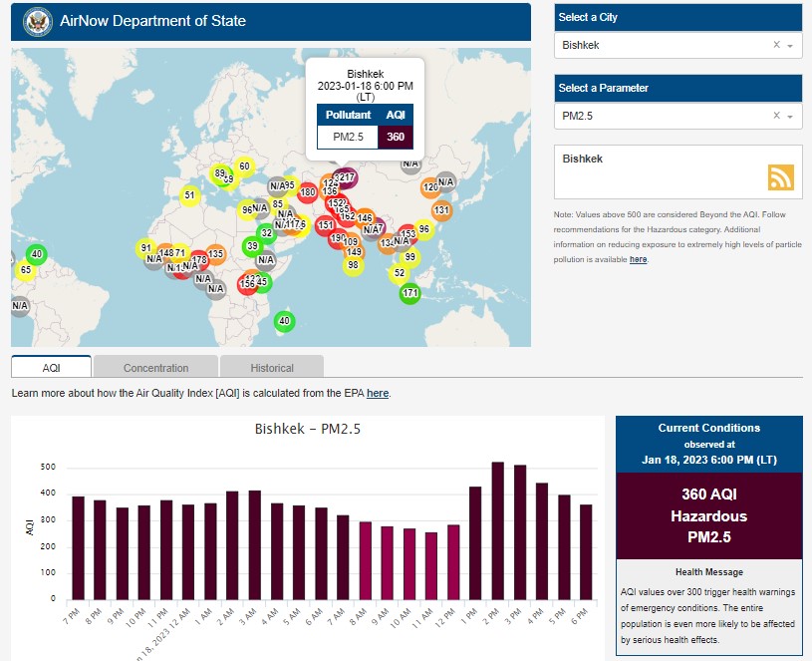Select the yellow 65 AQI map marker
This screenshot has height=661, width=812.
[25, 270]
